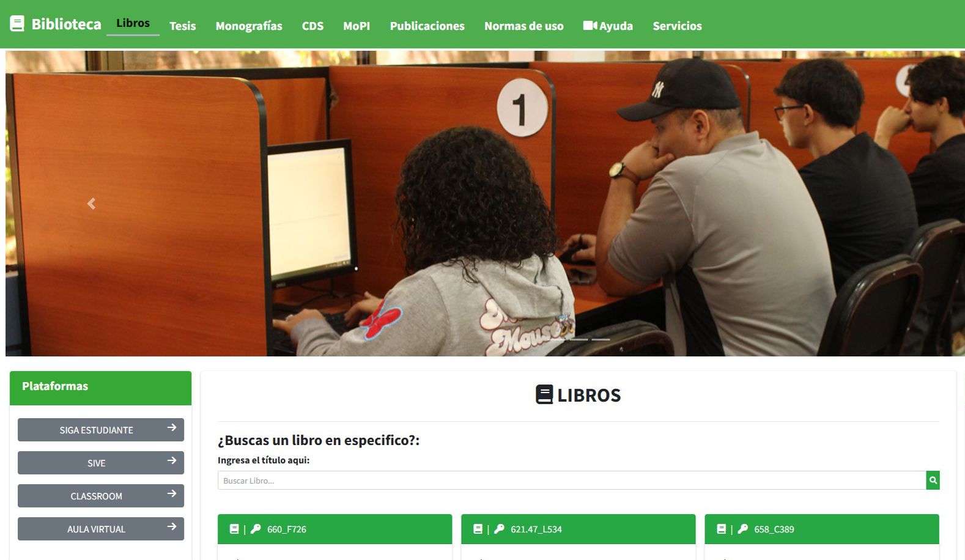Click book icon on 660_F726 card
Screen dimensions: 965x560
pyautogui.click(x=234, y=529)
